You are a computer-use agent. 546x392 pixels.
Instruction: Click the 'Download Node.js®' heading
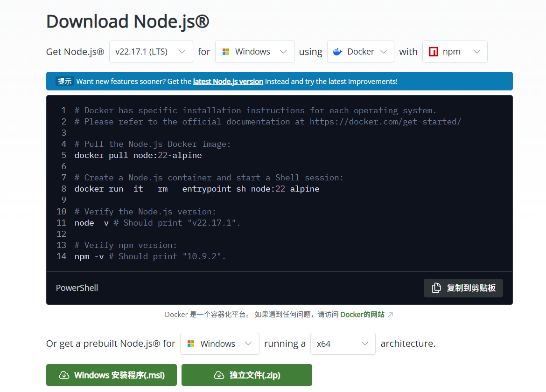(128, 21)
